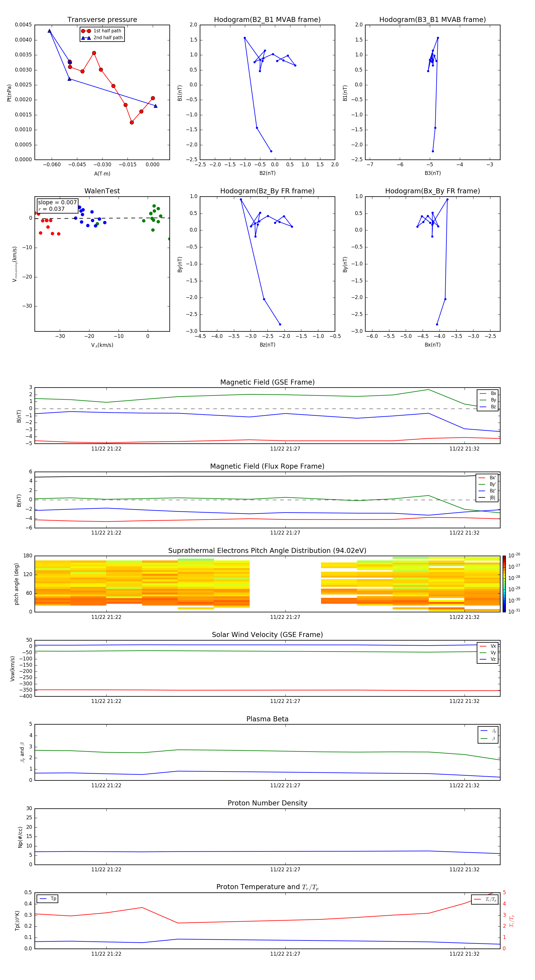
Task: Click the pitch angle colorbar scale
Action: tap(504, 584)
